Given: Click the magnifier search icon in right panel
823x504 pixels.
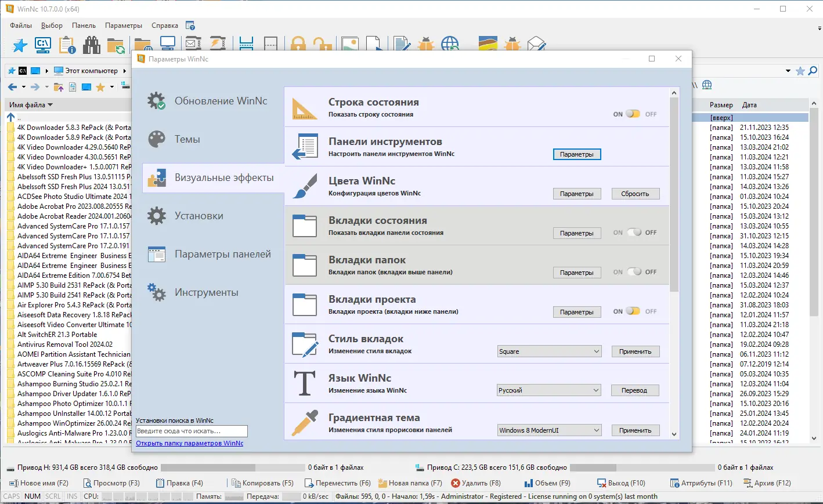Looking at the screenshot, I should point(813,71).
